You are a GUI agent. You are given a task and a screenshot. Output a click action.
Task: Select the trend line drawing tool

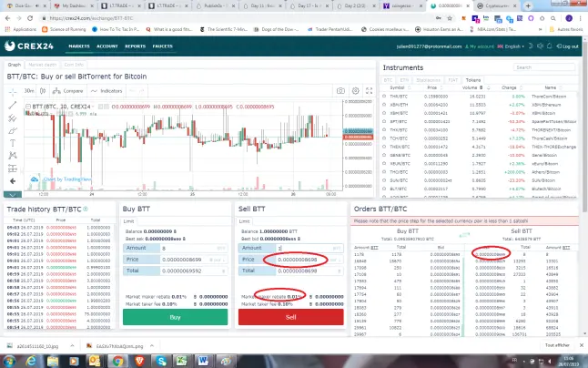tap(13, 105)
